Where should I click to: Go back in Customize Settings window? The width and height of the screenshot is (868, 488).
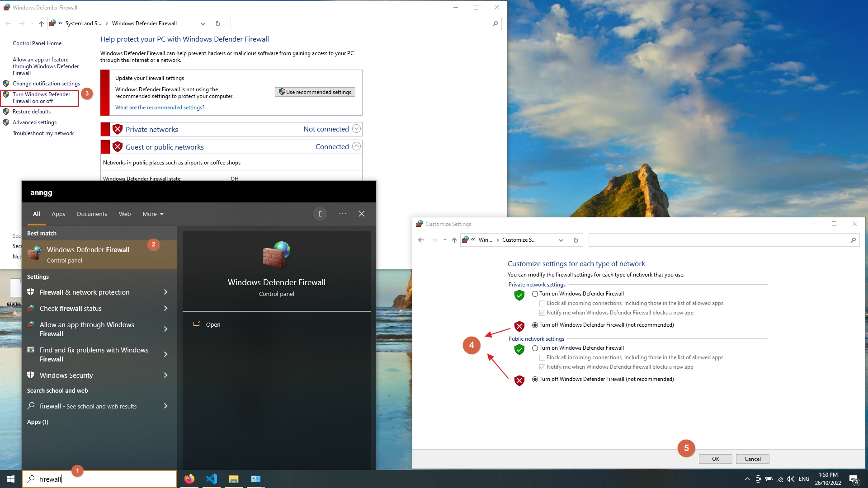point(421,240)
